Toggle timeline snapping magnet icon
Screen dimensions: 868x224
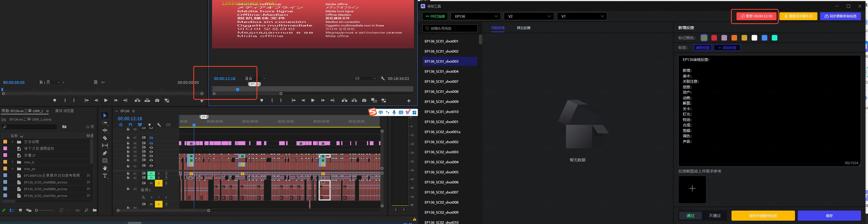click(x=130, y=125)
